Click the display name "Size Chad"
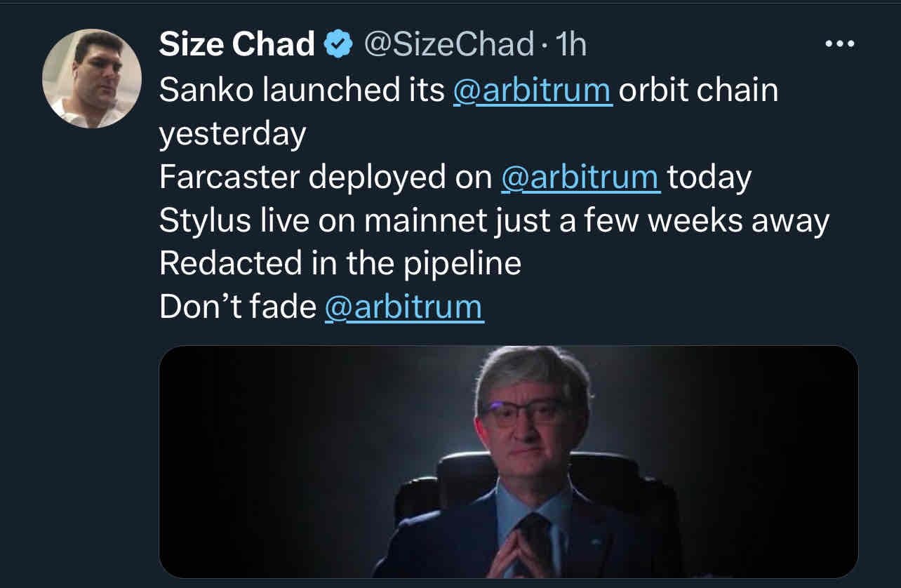The image size is (901, 588). pos(236,45)
